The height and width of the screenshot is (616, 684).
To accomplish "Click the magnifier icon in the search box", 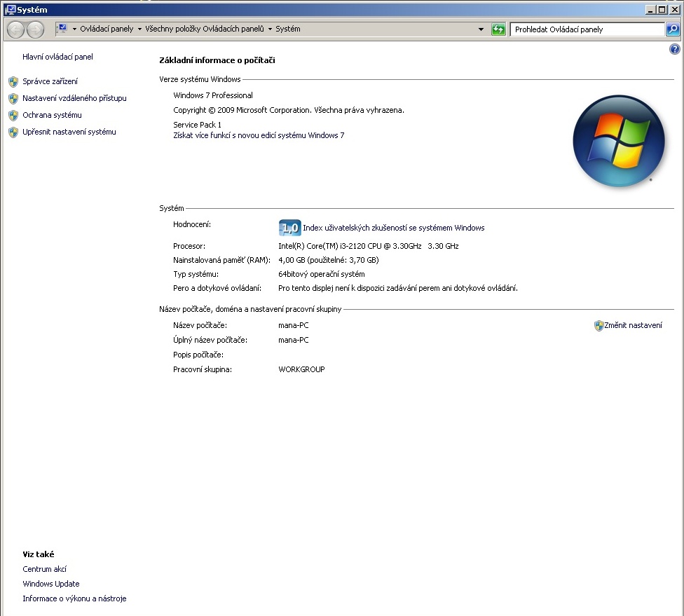I will pos(672,29).
